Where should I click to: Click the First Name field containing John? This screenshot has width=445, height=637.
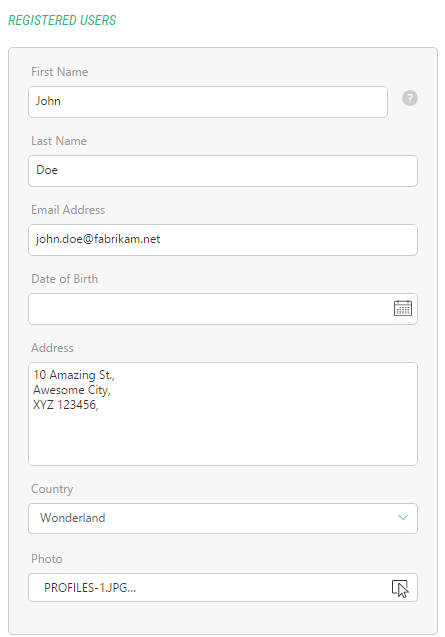point(208,102)
